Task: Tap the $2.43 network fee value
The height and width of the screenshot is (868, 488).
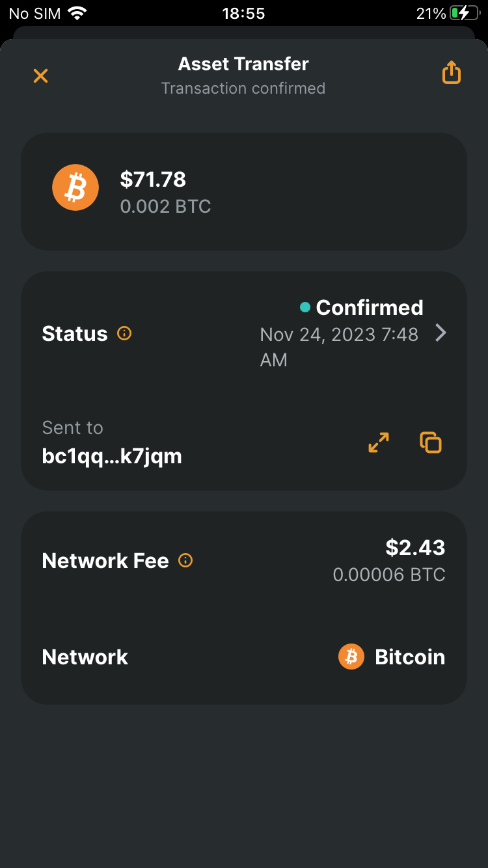Action: coord(415,548)
